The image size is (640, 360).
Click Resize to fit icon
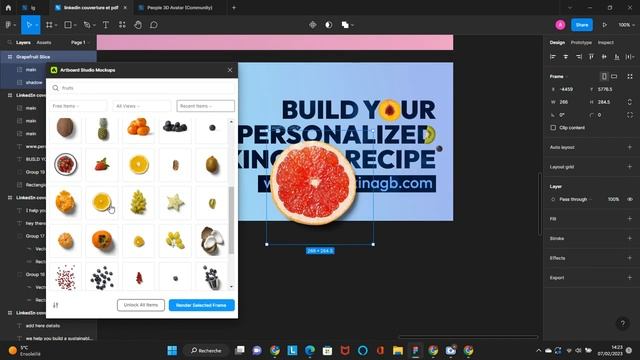pyautogui.click(x=630, y=76)
